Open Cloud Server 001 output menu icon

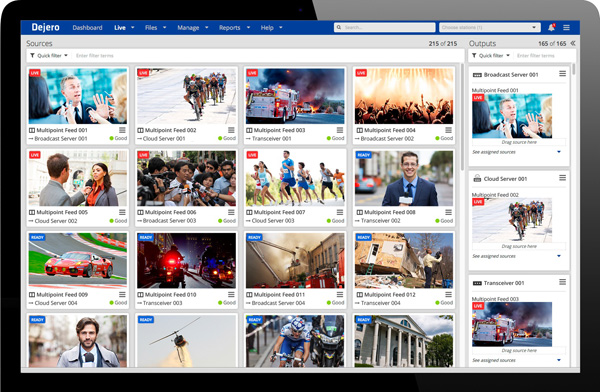(562, 178)
